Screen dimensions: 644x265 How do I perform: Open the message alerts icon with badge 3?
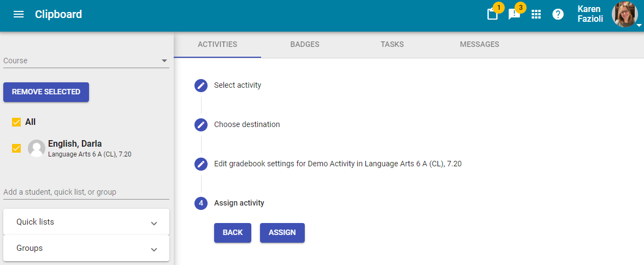514,14
